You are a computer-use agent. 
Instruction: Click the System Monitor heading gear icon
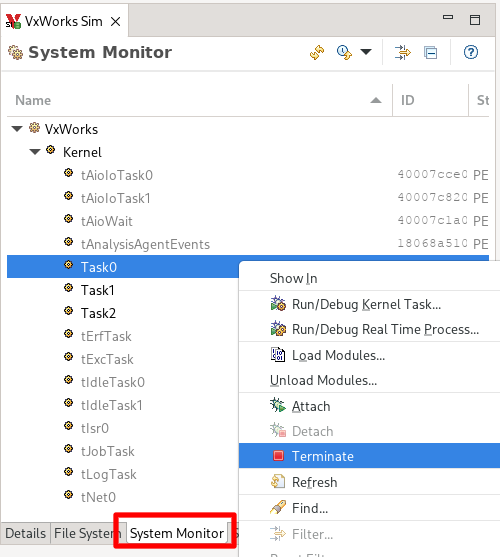point(16,52)
